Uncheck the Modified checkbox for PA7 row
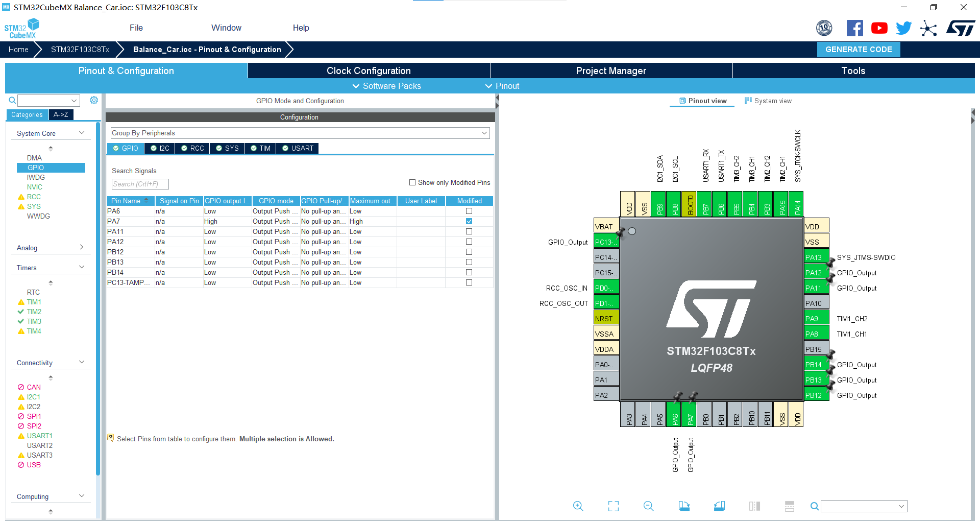 [x=469, y=221]
